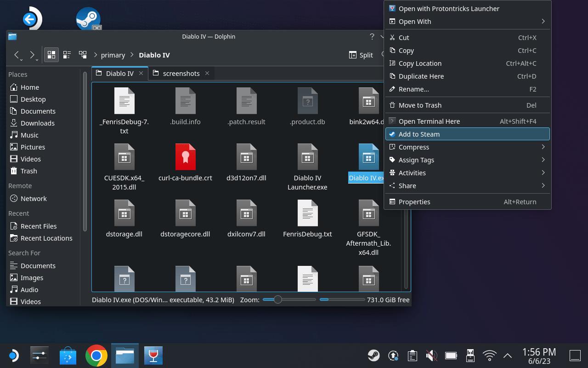Click the back navigation arrow
This screenshot has width=588, height=368.
(17, 55)
